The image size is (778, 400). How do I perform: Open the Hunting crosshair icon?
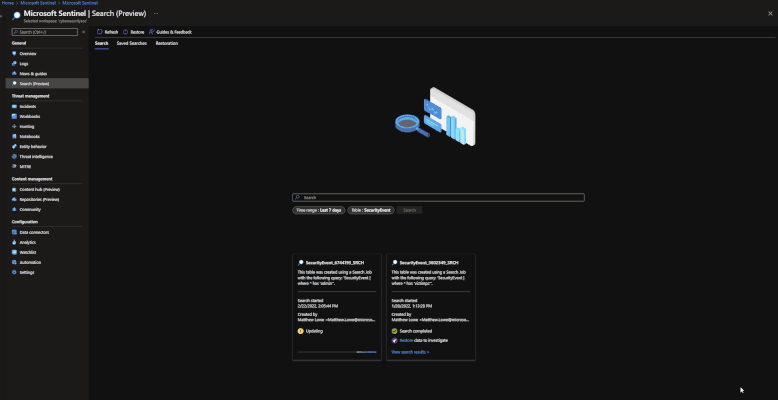(x=14, y=127)
